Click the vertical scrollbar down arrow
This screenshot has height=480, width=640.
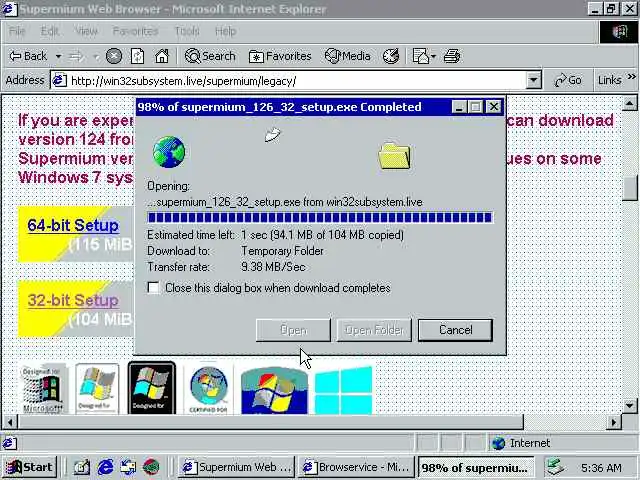point(629,406)
